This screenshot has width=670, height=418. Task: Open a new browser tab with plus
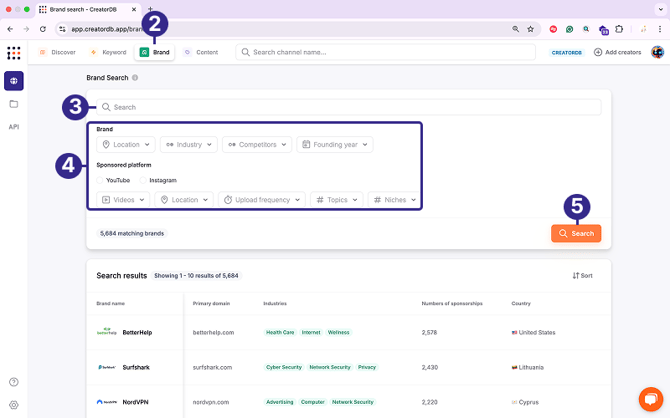[x=150, y=9]
